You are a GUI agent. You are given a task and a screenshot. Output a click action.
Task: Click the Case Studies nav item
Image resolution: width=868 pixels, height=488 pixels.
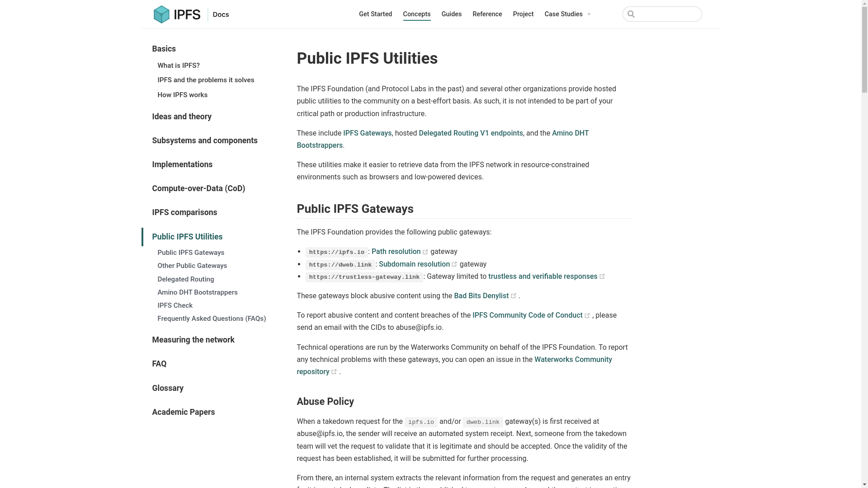pyautogui.click(x=563, y=14)
